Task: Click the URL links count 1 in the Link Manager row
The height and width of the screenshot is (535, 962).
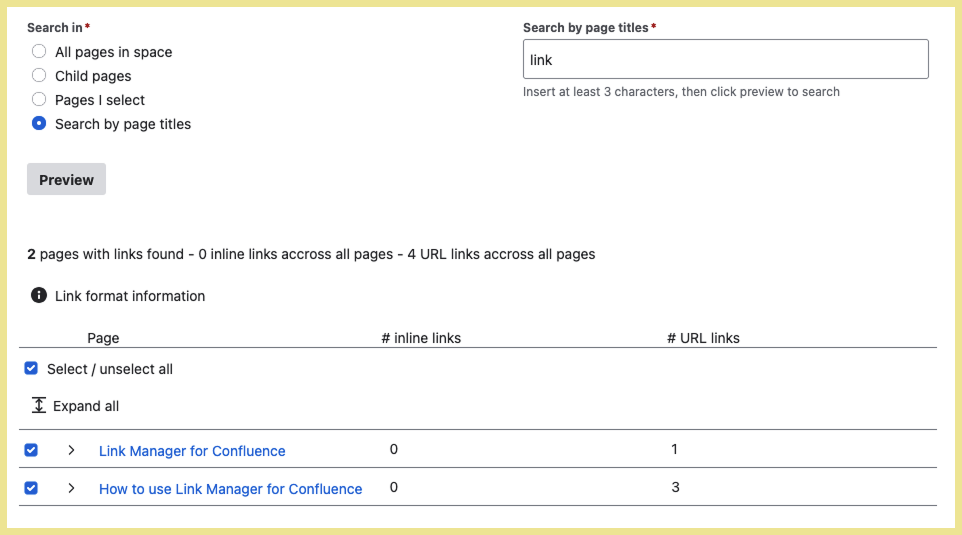Action: [674, 449]
